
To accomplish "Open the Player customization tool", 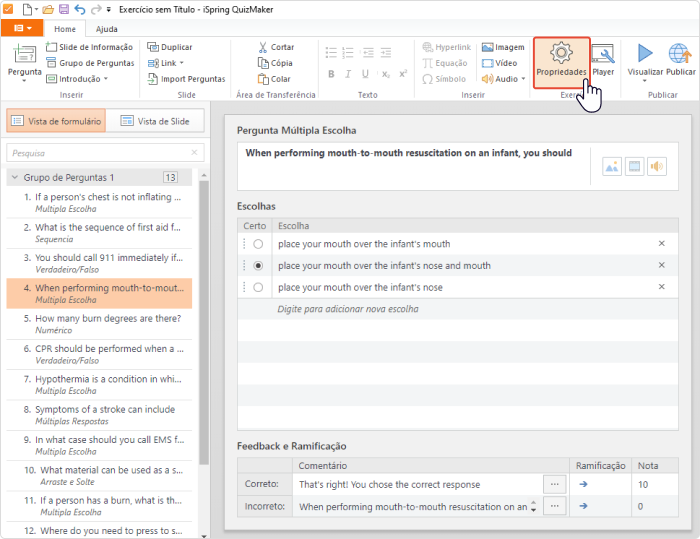I will point(603,60).
